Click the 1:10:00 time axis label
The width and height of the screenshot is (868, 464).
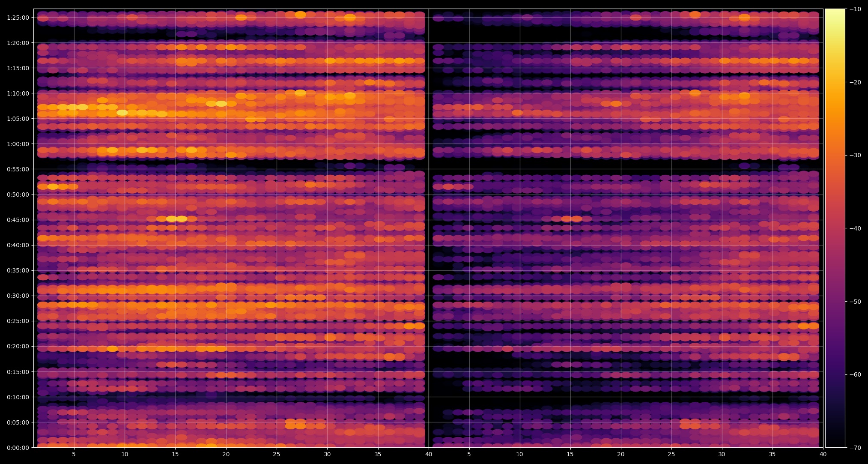click(x=18, y=93)
